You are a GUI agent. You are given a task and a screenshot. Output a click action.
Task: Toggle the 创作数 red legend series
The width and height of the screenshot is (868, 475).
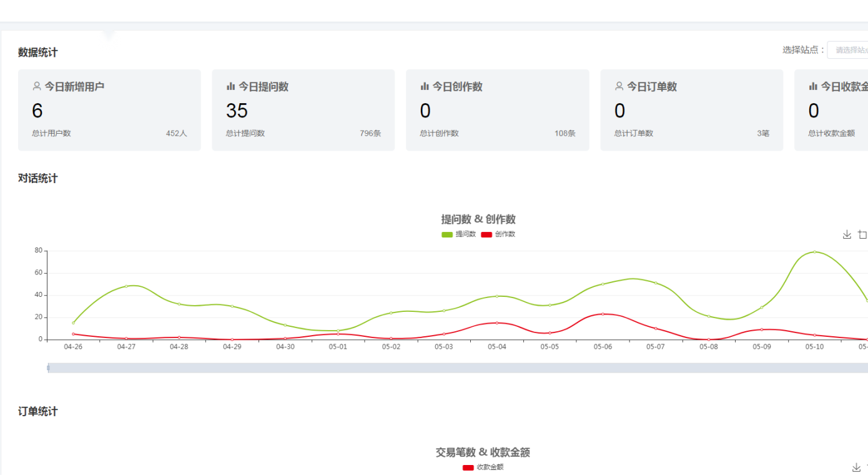coord(498,234)
